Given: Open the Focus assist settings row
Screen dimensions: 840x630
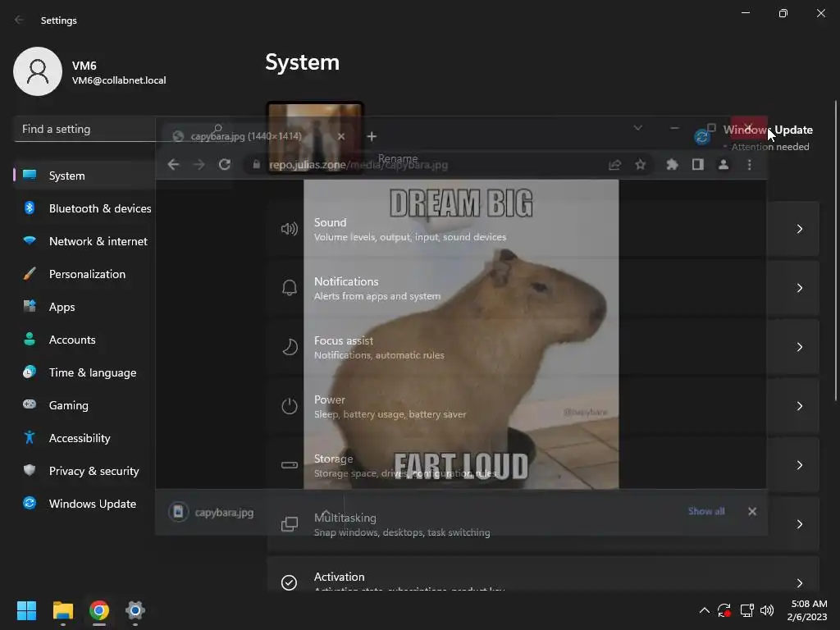Looking at the screenshot, I should [x=543, y=347].
